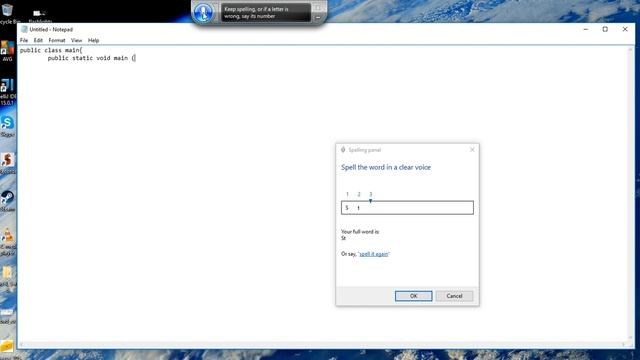
Task: Select the AVG desktop shortcut
Action: pos(7,51)
